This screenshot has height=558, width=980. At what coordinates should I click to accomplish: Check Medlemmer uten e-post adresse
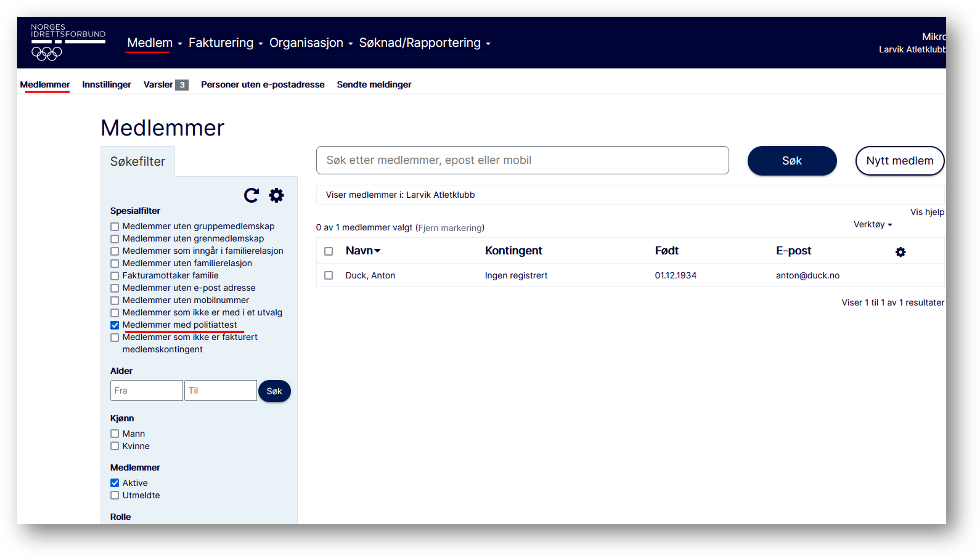pos(115,288)
